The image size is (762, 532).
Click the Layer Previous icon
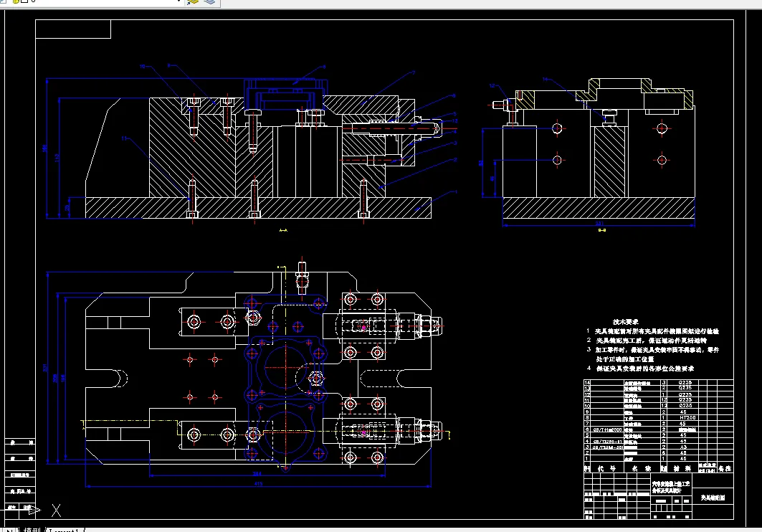click(x=209, y=1)
